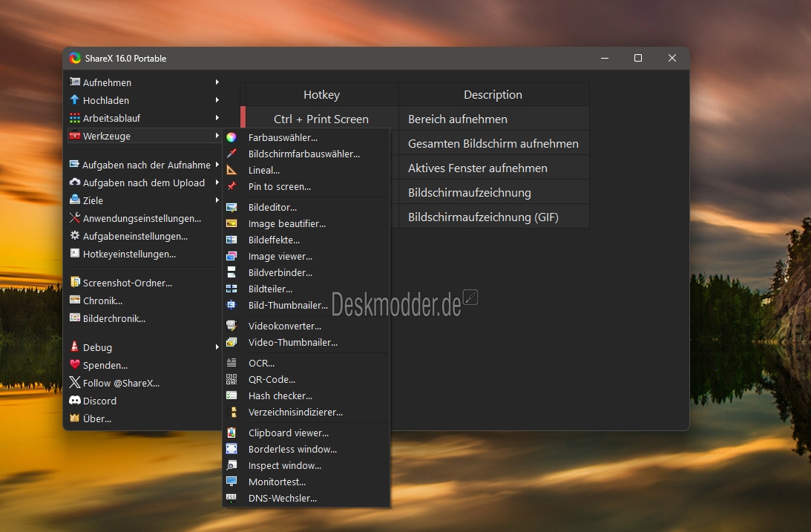Open the Aufnehmen menu

pyautogui.click(x=145, y=82)
